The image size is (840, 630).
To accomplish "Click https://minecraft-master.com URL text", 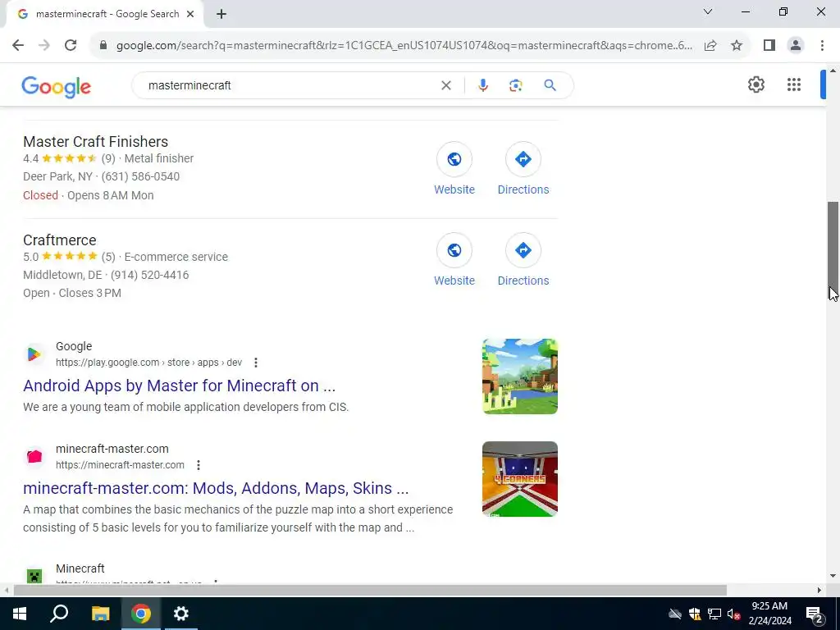I will click(x=120, y=465).
